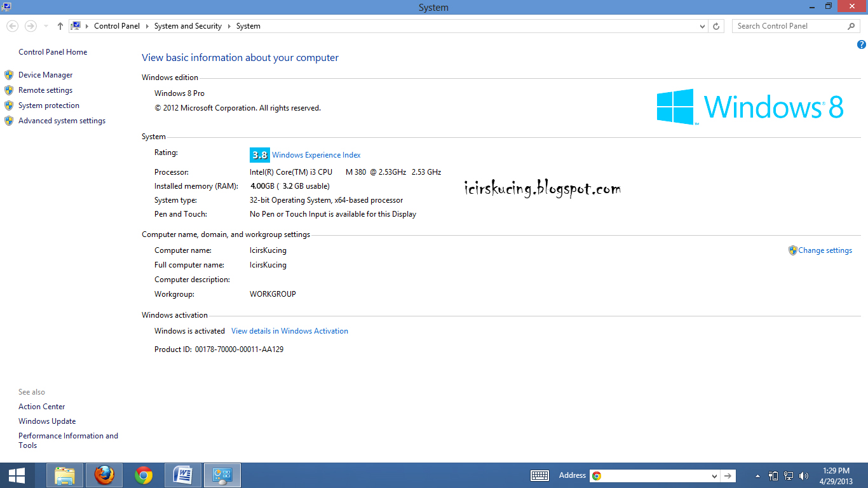868x488 pixels.
Task: Click the Control Panel taskbar button
Action: pos(222,475)
